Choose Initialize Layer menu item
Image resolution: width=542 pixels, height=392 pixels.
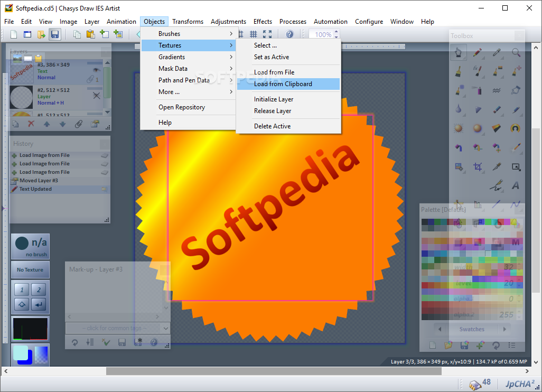pos(288,99)
